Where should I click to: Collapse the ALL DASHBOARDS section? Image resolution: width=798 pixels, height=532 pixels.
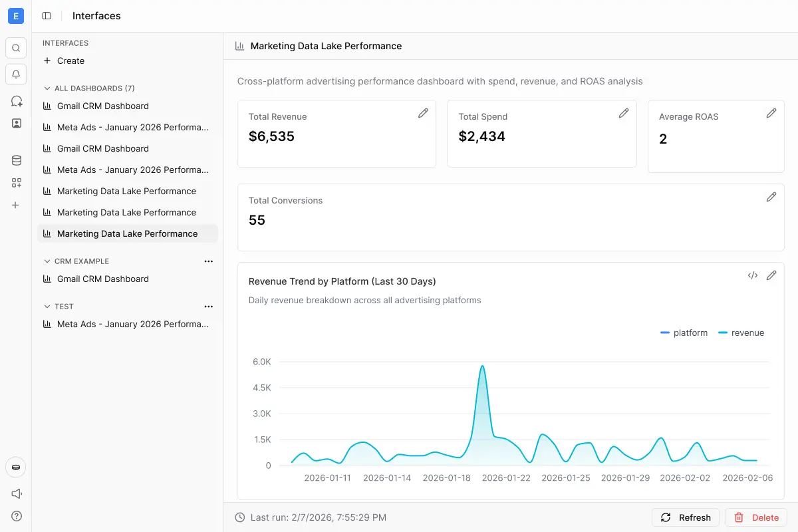click(x=47, y=88)
